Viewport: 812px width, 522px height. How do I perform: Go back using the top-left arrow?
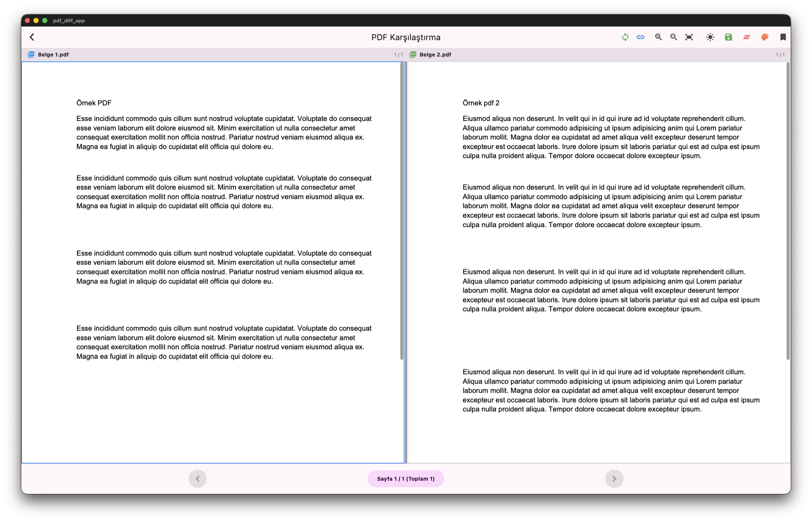(32, 37)
